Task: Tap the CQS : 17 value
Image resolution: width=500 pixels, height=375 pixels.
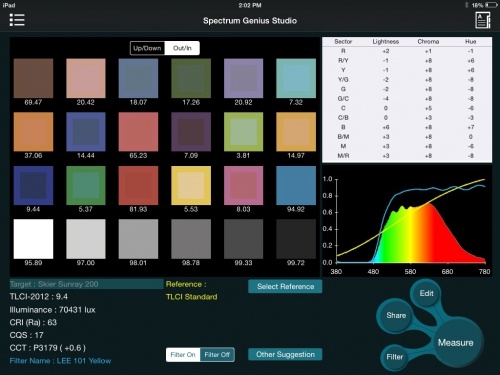Action: [x=27, y=335]
